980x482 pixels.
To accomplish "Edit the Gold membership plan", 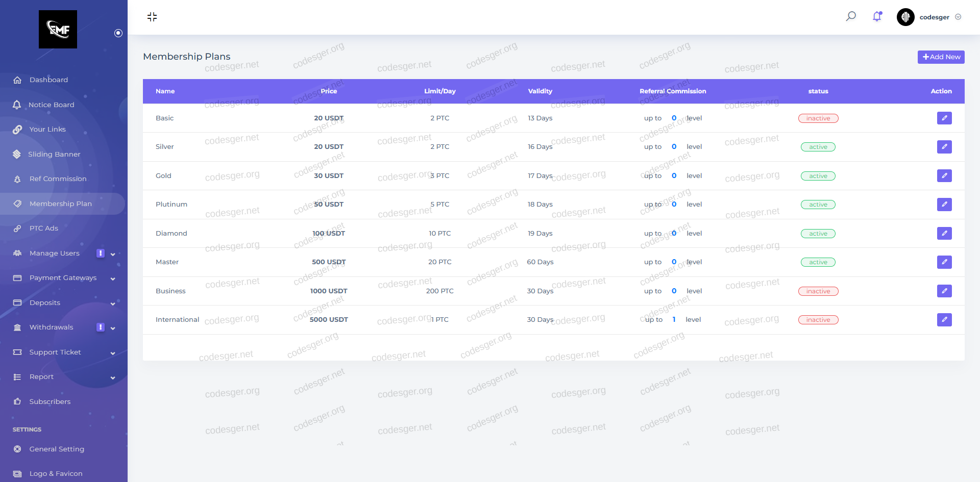I will (944, 176).
